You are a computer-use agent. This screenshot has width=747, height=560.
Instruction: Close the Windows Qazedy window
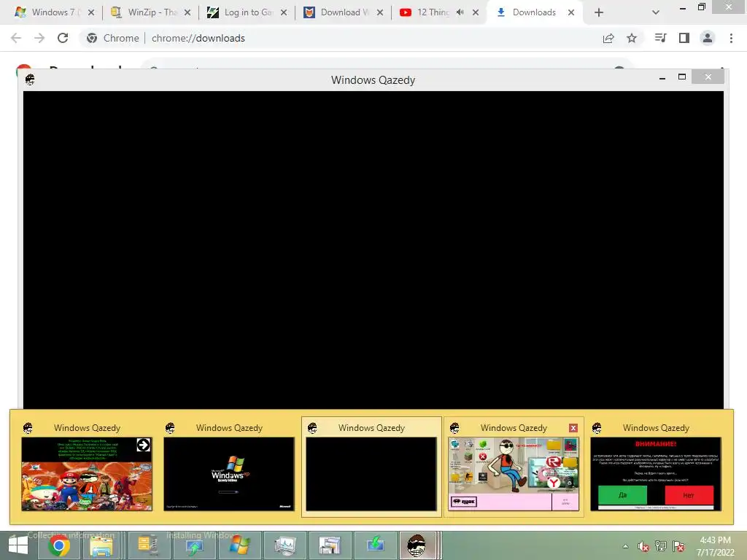pyautogui.click(x=708, y=77)
